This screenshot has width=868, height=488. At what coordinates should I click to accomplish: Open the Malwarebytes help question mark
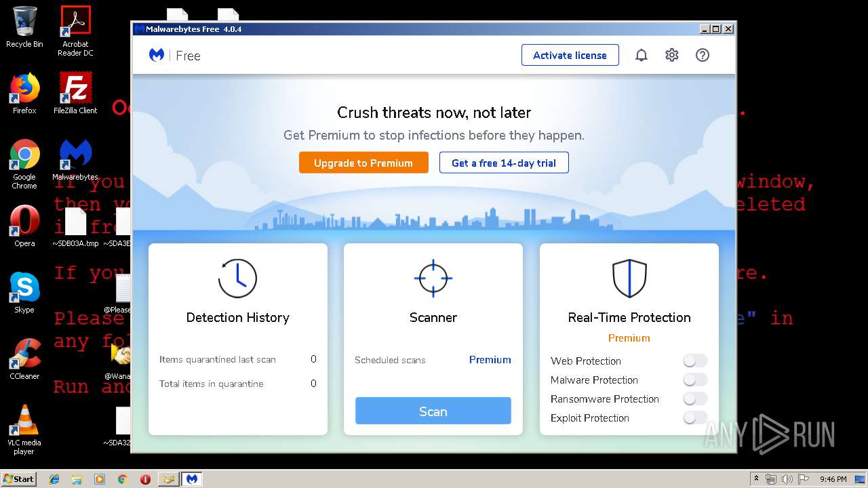[703, 56]
